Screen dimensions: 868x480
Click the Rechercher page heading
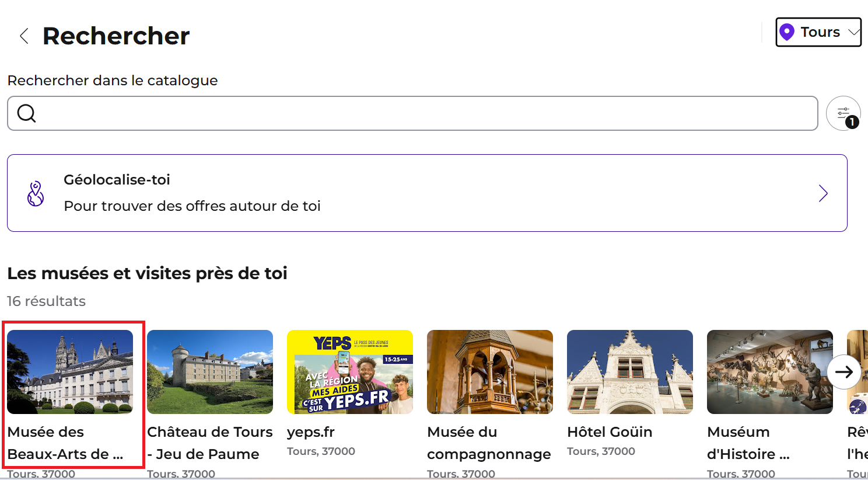[116, 36]
